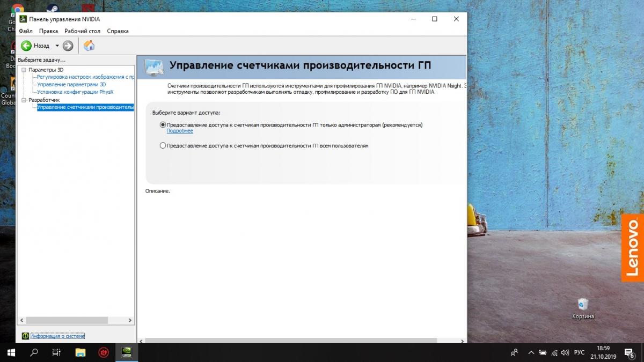Open Task View on taskbar

(x=56, y=352)
